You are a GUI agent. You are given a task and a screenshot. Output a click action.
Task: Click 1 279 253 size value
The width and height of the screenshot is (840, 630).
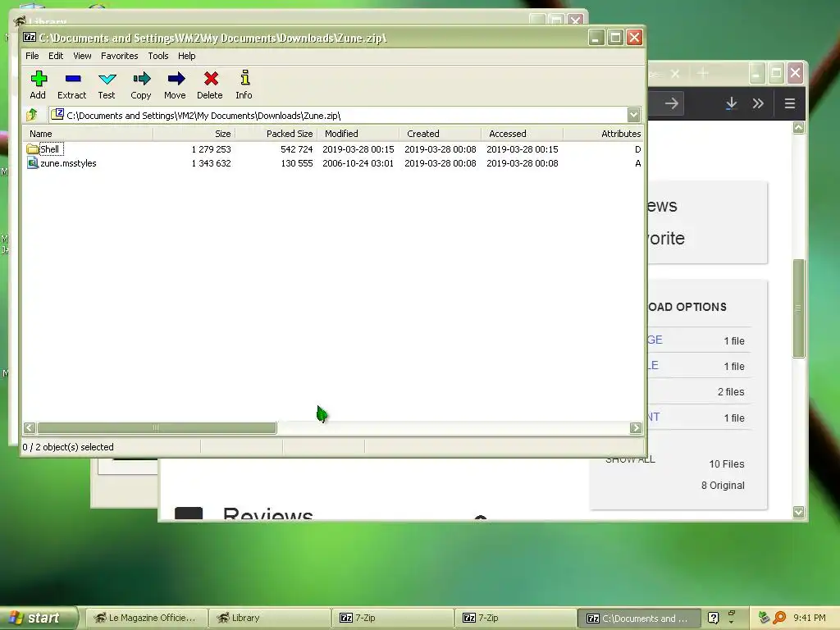[211, 149]
